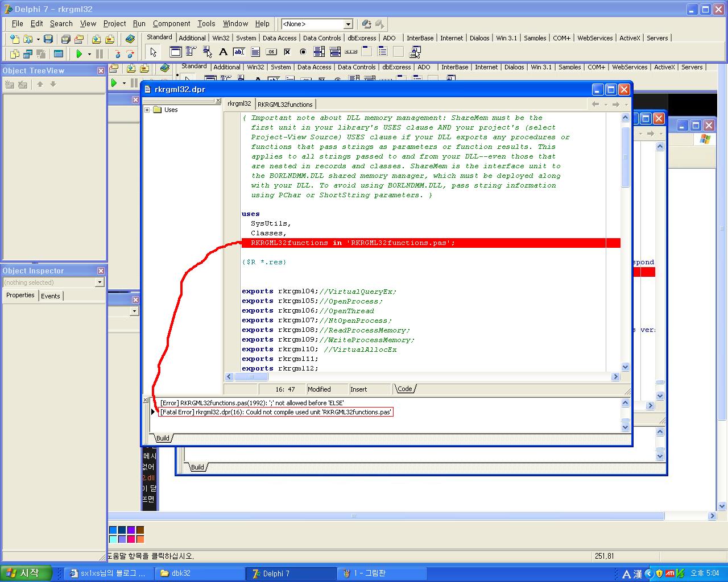728x582 pixels.
Task: Pick the cyan color swatch
Action: (x=113, y=539)
